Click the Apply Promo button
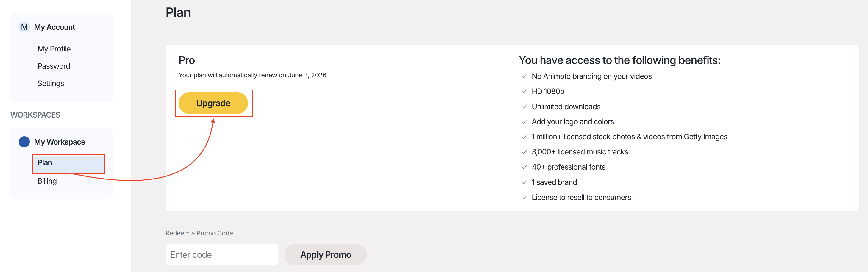 [325, 254]
